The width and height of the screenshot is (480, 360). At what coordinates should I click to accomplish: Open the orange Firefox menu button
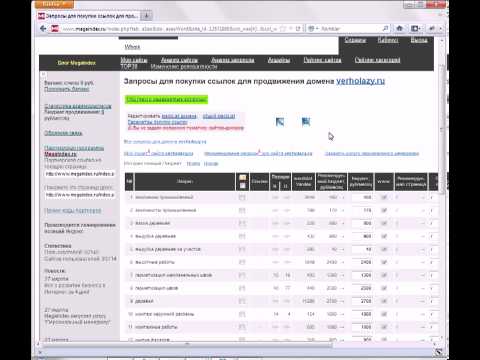55,4
